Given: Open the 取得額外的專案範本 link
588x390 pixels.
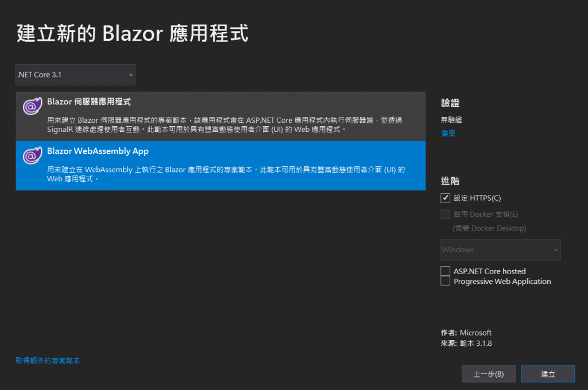Looking at the screenshot, I should pos(48,360).
